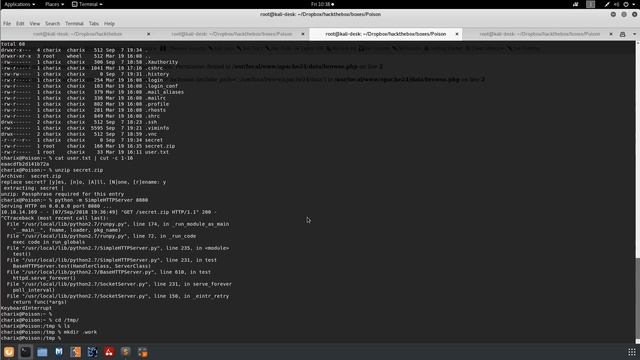Open the Terminal app menu in top bar

tap(87, 4)
